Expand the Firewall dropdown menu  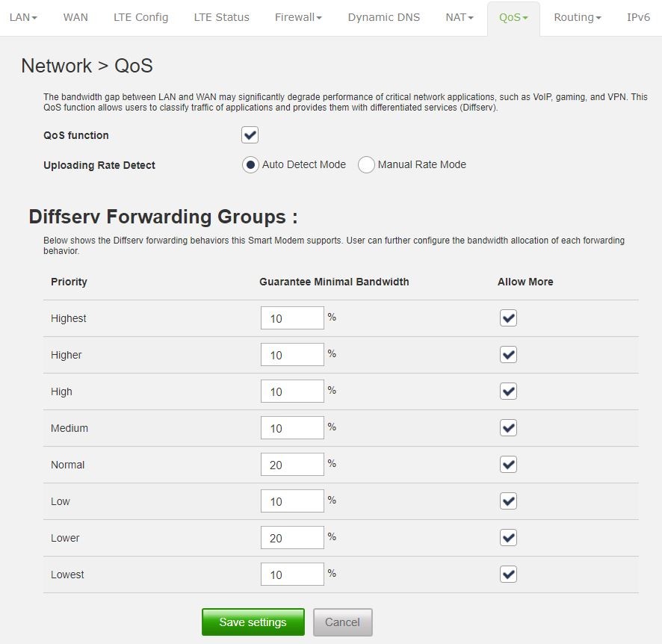tap(298, 17)
